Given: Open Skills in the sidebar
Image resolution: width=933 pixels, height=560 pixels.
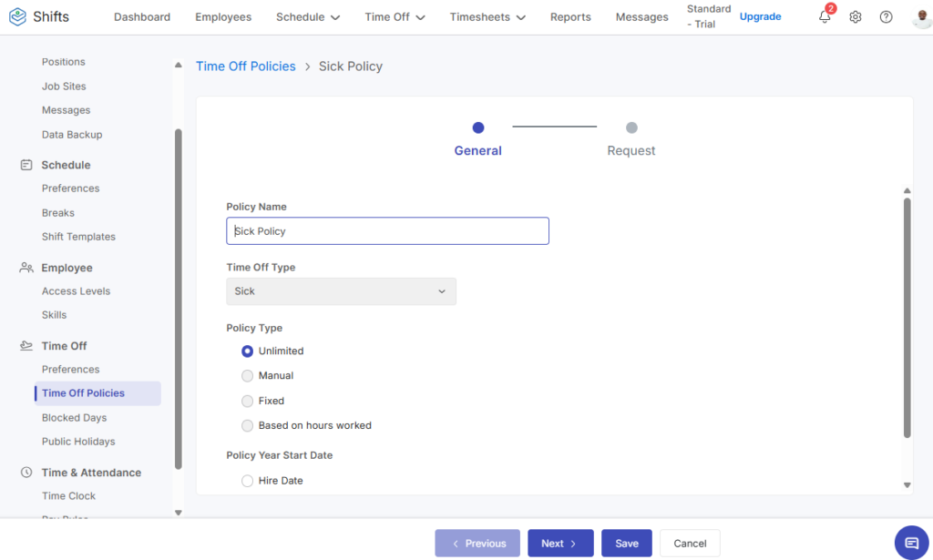Looking at the screenshot, I should tap(54, 315).
